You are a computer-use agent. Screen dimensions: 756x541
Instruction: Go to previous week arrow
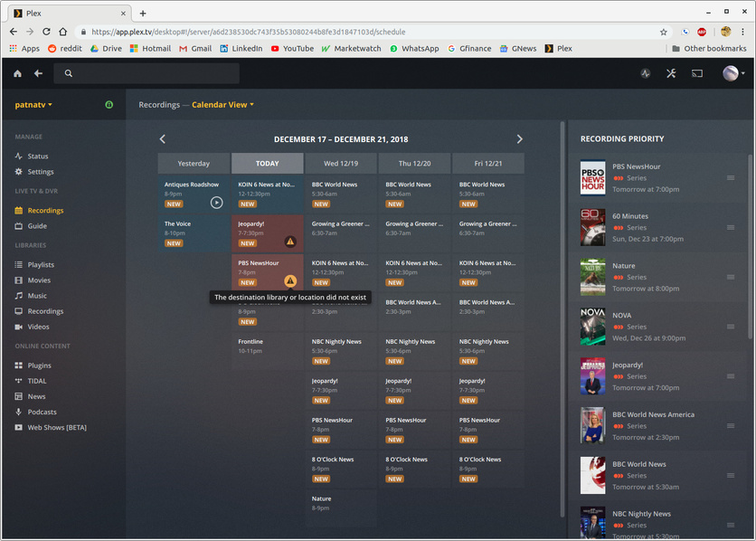[163, 138]
